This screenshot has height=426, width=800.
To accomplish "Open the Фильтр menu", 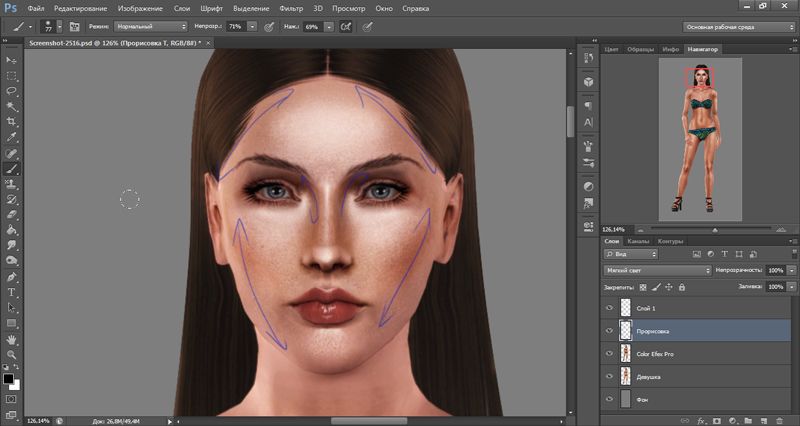I will pyautogui.click(x=291, y=9).
